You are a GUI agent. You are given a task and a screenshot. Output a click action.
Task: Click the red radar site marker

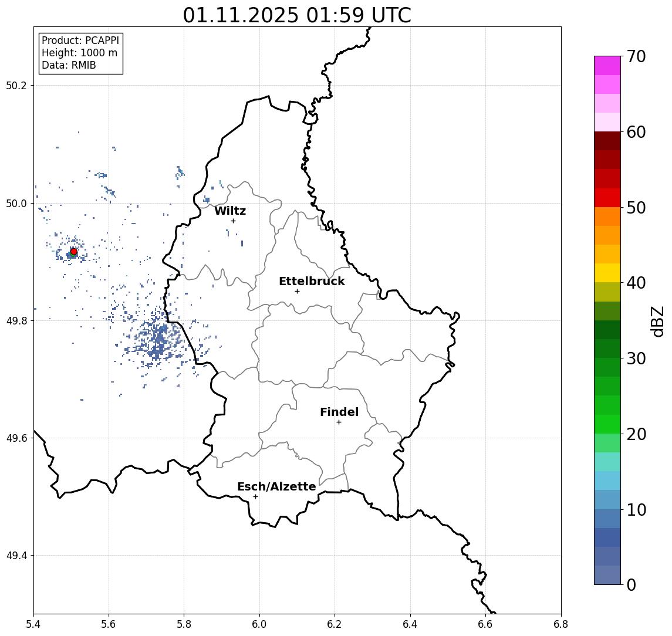[x=74, y=252]
